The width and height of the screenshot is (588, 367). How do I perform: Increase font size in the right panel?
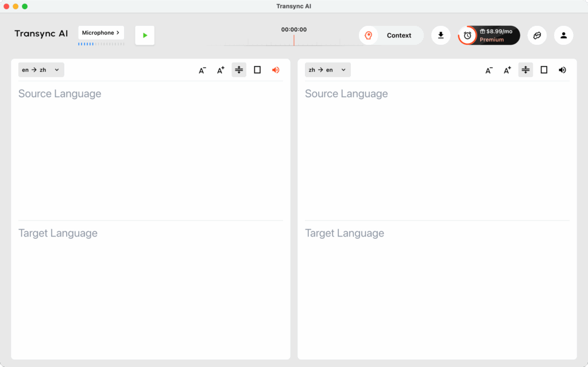[507, 70]
